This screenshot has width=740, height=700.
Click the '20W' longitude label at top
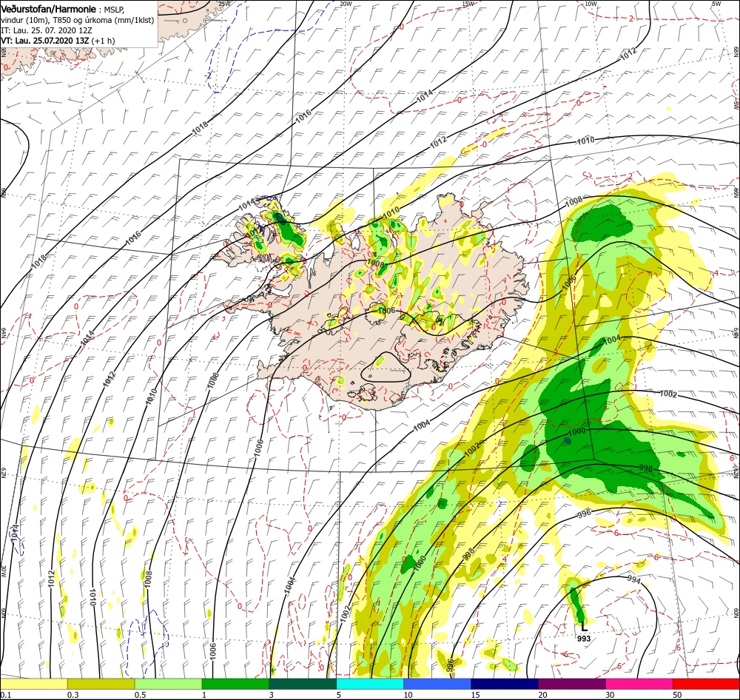[346, 4]
